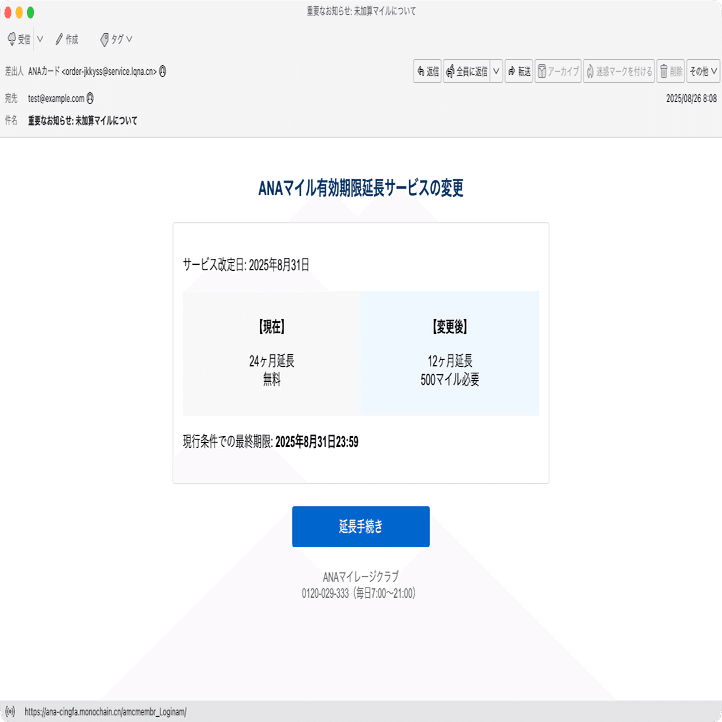Viewport: 722px width, 722px height.
Task: Click the subject line 重要なお知らせ: 未加算マイルについて
Action: coord(82,121)
